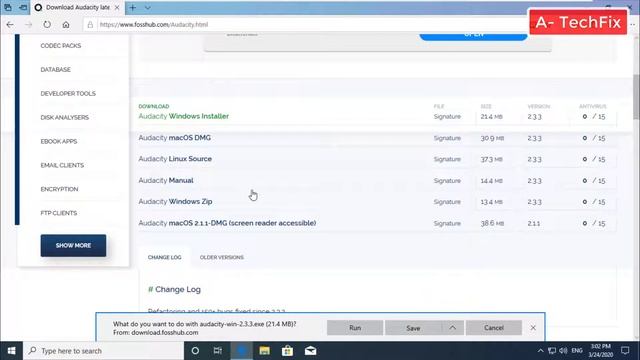Close the Download Audacity tab

coord(117,7)
